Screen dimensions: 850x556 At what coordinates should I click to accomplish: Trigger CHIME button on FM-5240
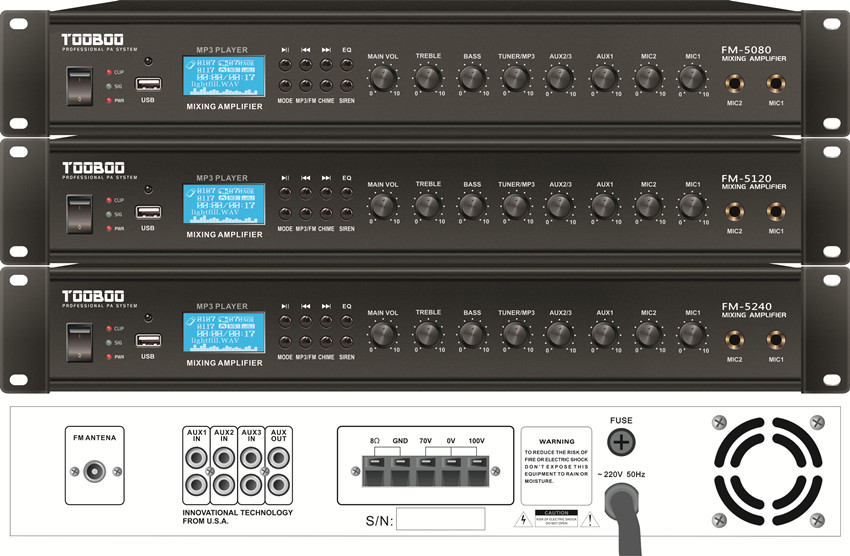(326, 342)
